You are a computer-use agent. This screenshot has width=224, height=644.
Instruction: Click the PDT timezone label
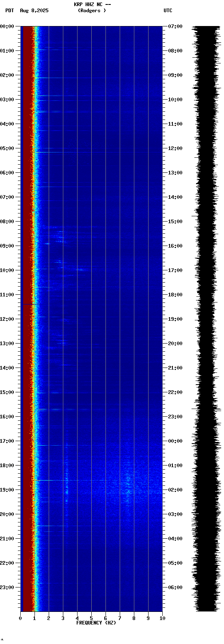coord(9,11)
